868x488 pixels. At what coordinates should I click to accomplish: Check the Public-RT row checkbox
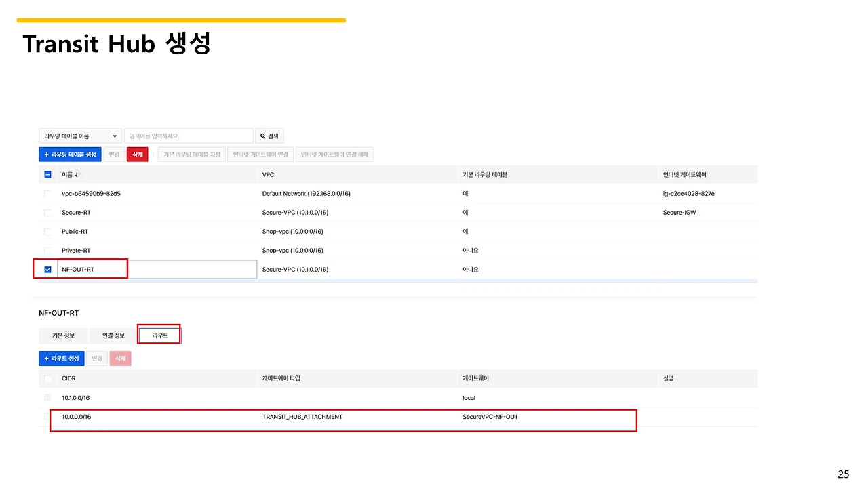pos(47,232)
